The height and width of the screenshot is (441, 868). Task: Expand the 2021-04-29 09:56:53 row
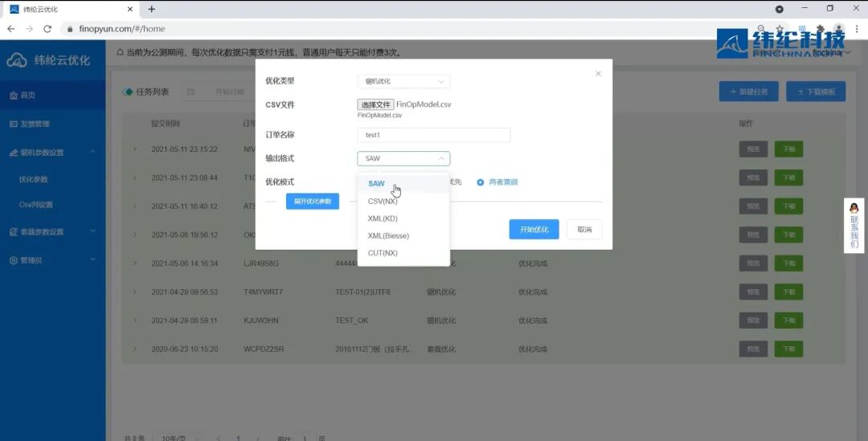(x=134, y=292)
